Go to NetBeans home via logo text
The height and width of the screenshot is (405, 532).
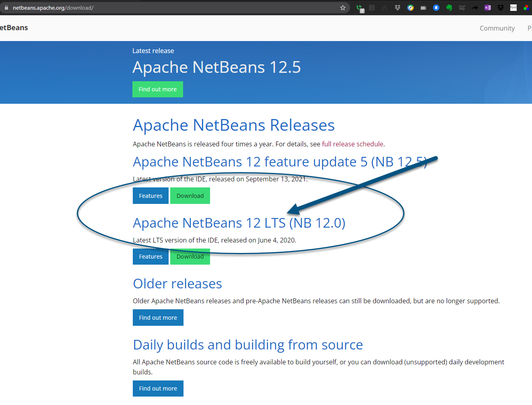[x=14, y=28]
